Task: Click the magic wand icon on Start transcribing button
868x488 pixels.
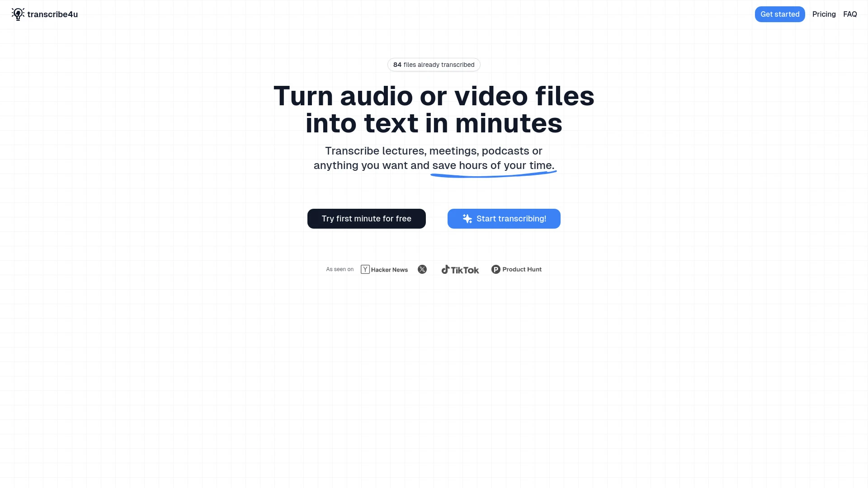Action: tap(467, 219)
